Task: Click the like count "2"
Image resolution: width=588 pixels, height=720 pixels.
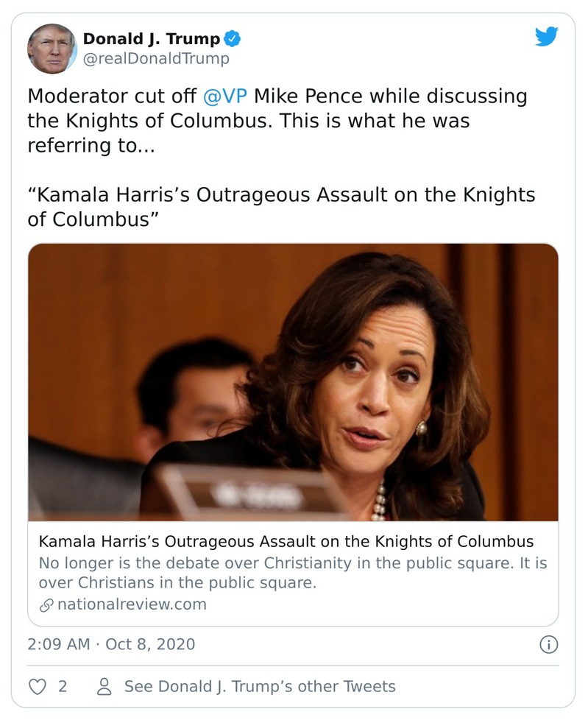Action: [x=63, y=686]
